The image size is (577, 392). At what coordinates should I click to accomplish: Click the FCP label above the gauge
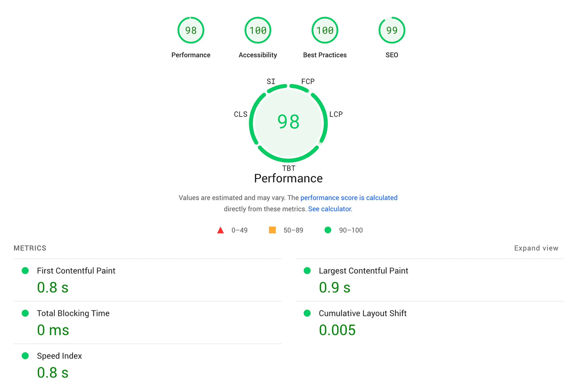point(308,81)
